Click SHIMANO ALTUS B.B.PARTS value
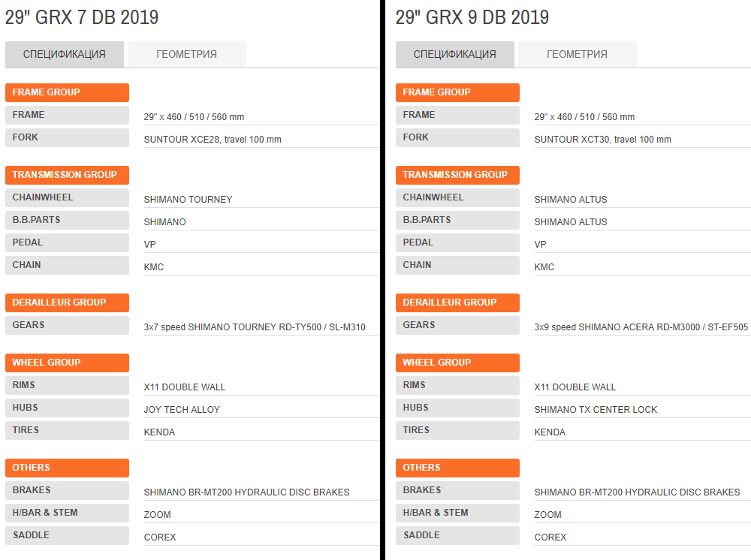Screen dimensions: 751x560 coord(571,221)
